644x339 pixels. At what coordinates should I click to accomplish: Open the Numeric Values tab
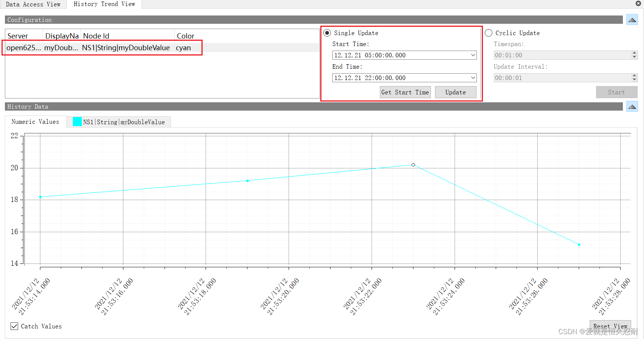pos(35,122)
